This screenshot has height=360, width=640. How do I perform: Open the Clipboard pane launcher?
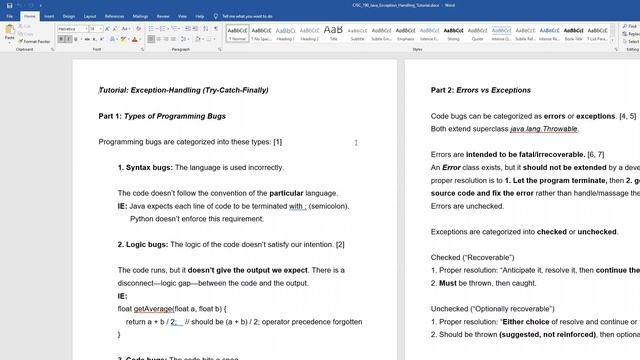click(53, 49)
